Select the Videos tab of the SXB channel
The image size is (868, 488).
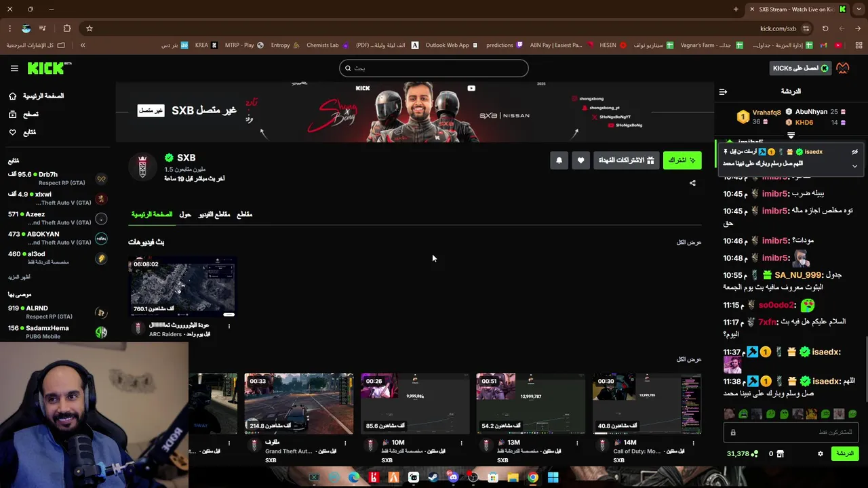[214, 214]
